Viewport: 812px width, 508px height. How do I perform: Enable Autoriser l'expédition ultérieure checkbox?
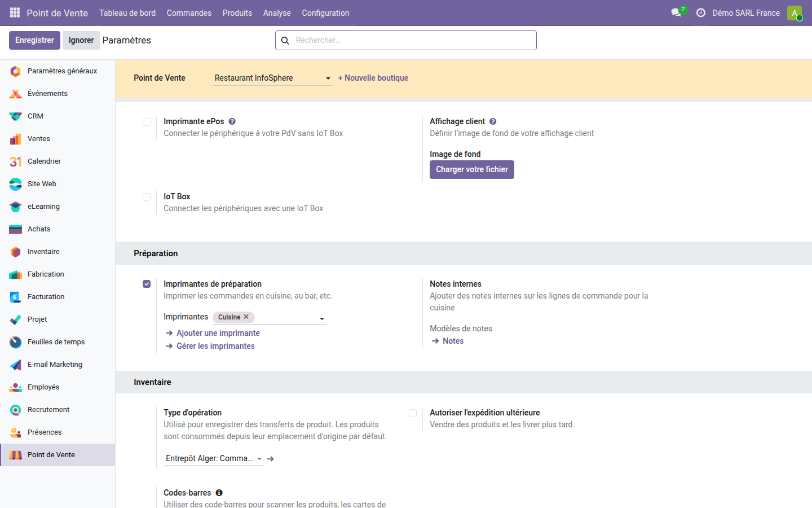coord(413,413)
